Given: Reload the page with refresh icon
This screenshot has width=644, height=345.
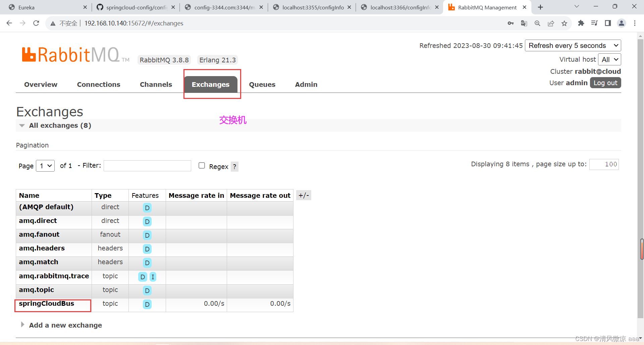Looking at the screenshot, I should click(x=36, y=23).
